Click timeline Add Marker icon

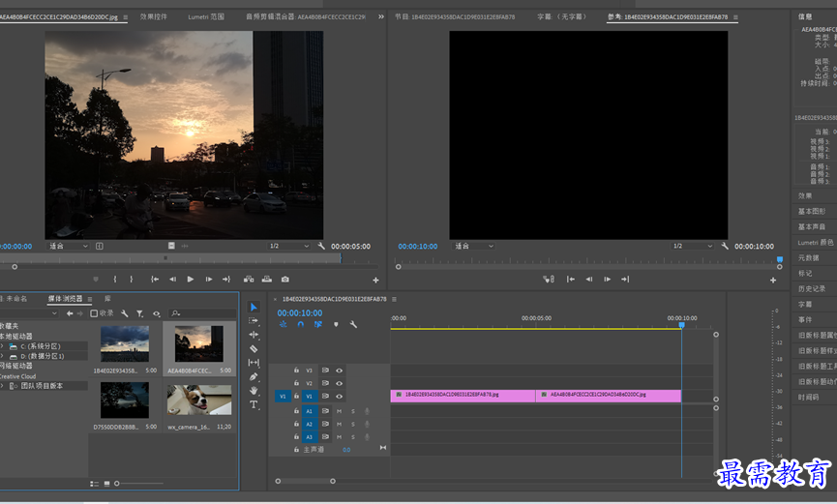336,324
